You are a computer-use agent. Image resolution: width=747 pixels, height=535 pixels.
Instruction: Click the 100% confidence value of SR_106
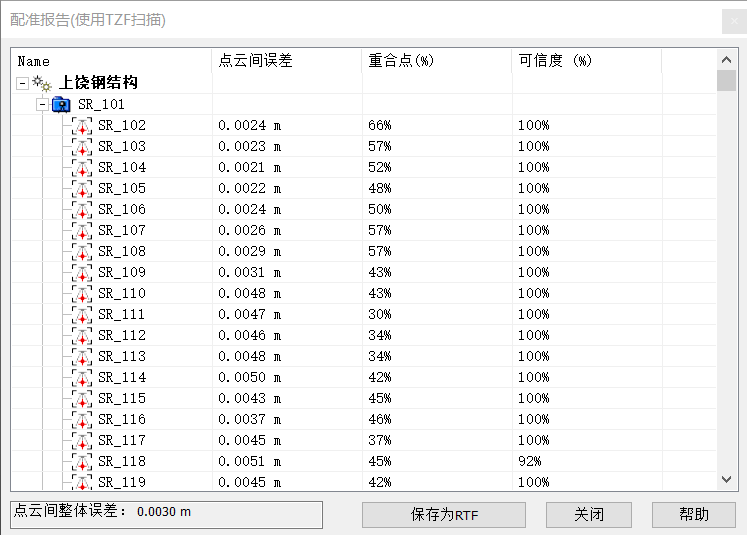click(534, 209)
